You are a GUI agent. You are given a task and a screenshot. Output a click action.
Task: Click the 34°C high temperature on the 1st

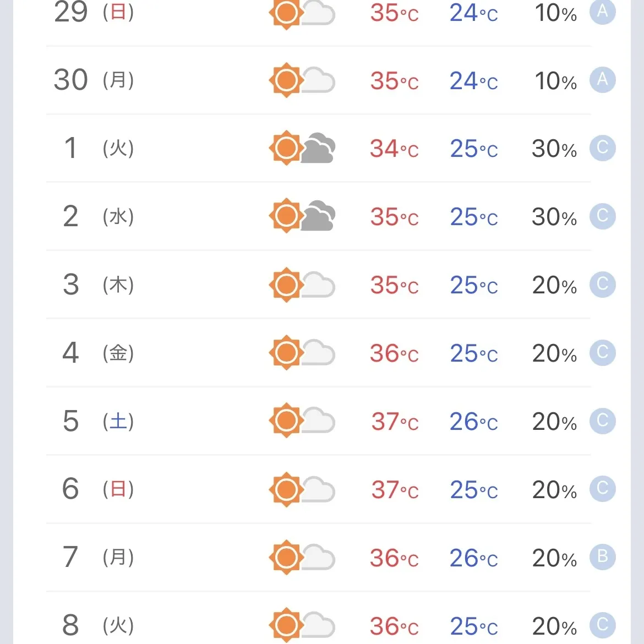(394, 149)
